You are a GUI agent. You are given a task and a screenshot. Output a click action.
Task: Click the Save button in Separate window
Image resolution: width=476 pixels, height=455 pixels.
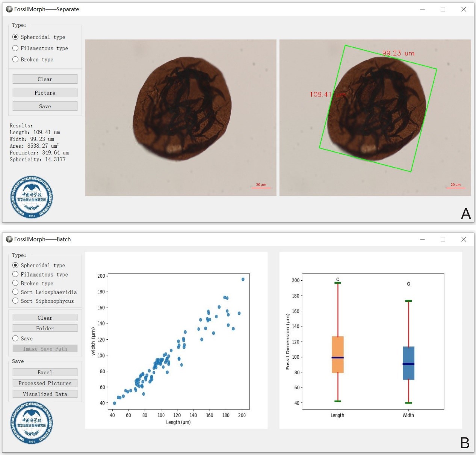pyautogui.click(x=45, y=106)
